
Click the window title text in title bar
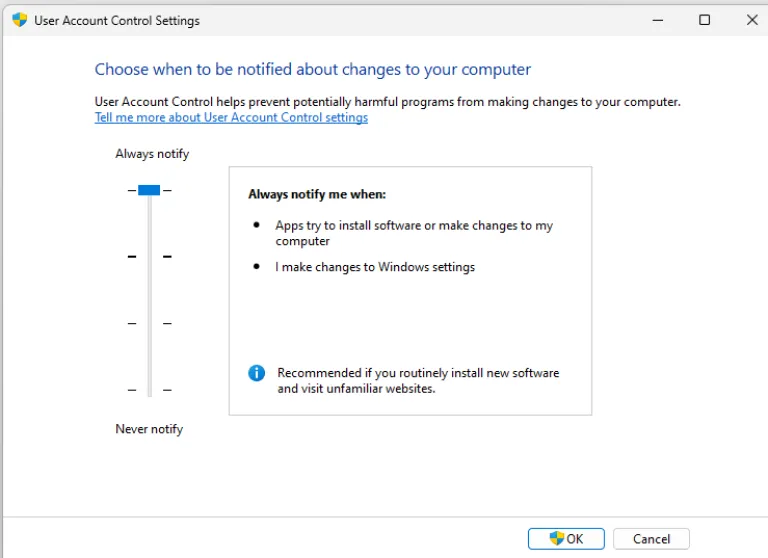click(x=117, y=20)
